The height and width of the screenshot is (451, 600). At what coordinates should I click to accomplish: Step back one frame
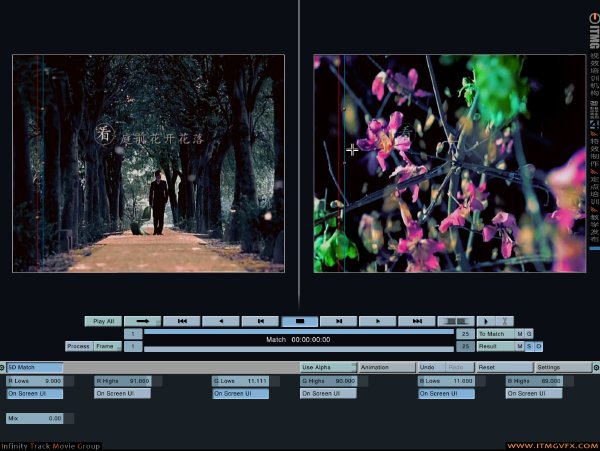(260, 321)
